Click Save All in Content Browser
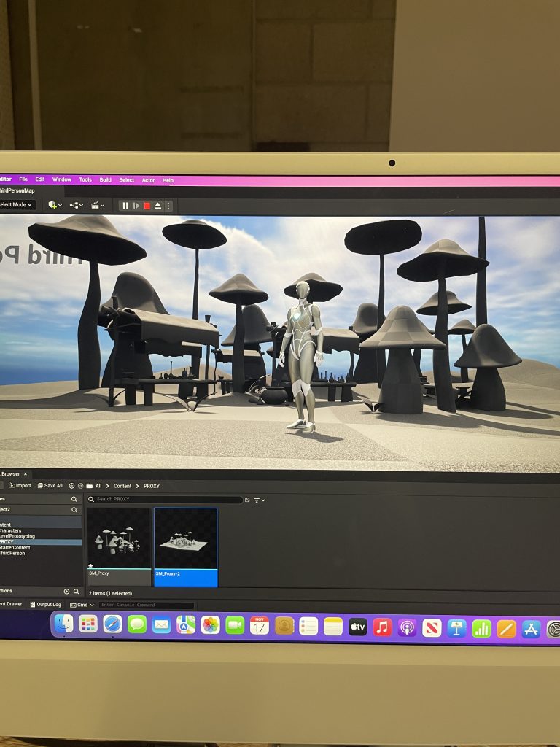 point(50,485)
